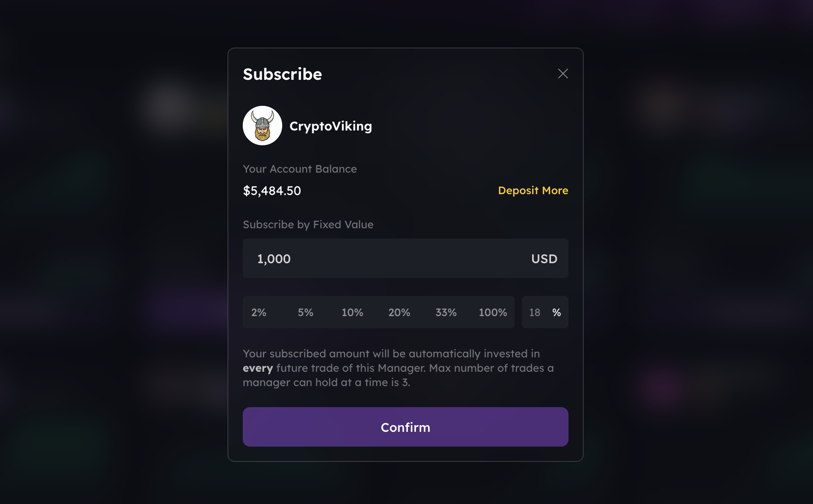Pick the 10% preset option
This screenshot has height=504, width=813.
point(352,313)
